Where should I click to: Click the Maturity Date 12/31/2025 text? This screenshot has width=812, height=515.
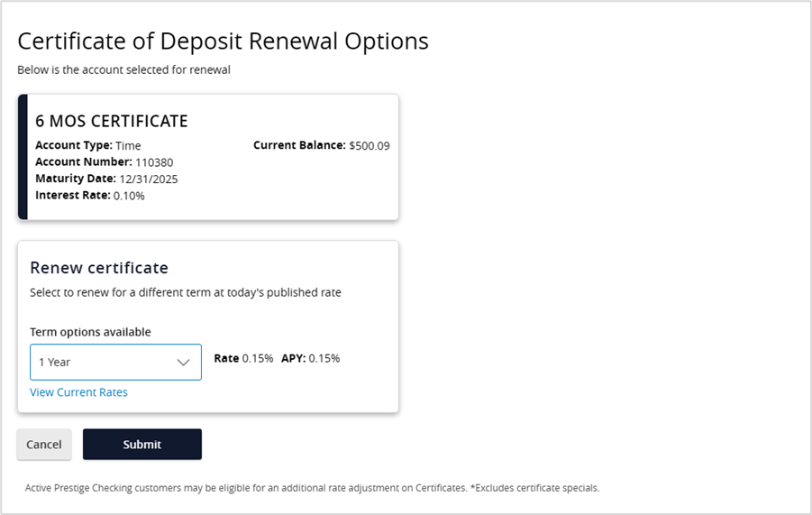click(x=106, y=179)
